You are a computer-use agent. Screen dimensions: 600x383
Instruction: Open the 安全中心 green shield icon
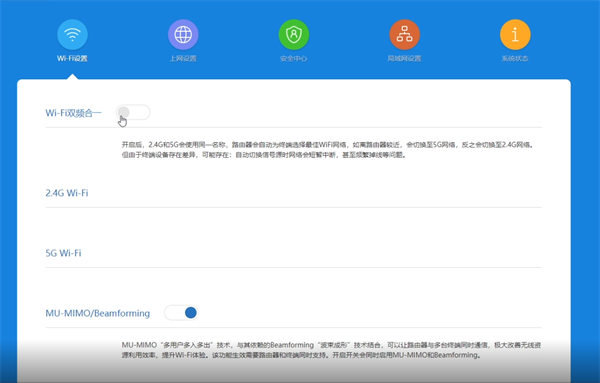click(x=293, y=34)
